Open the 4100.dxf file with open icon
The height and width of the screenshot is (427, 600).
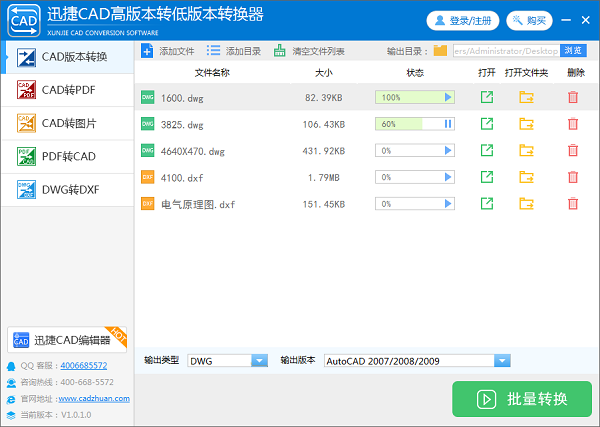[487, 177]
